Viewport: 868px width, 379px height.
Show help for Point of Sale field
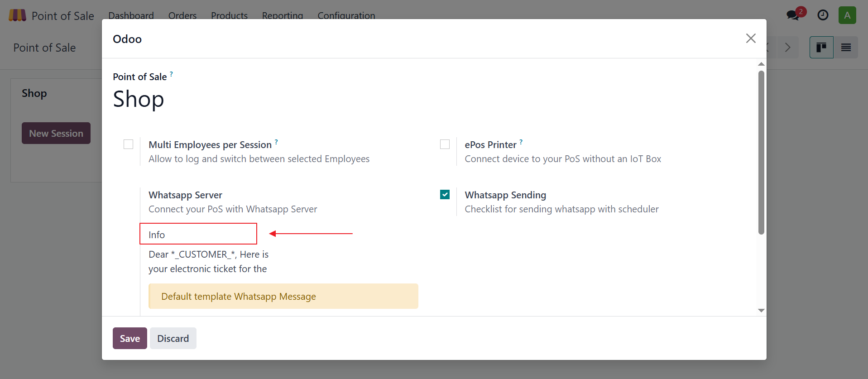tap(171, 74)
